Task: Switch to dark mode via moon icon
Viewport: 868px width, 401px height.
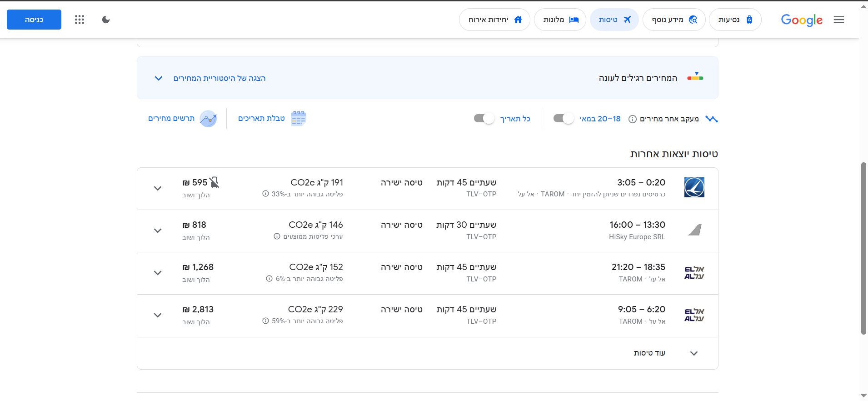Action: tap(106, 20)
